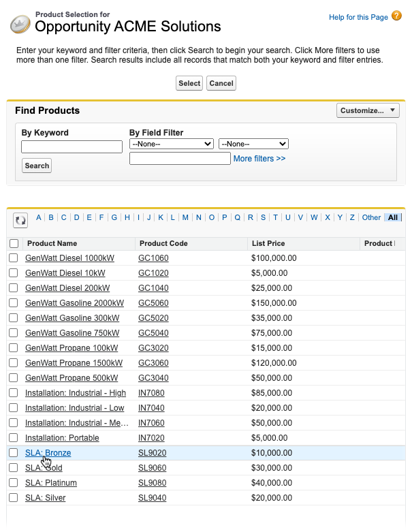Filter products by Other
Image resolution: width=412 pixels, height=532 pixels.
click(371, 217)
